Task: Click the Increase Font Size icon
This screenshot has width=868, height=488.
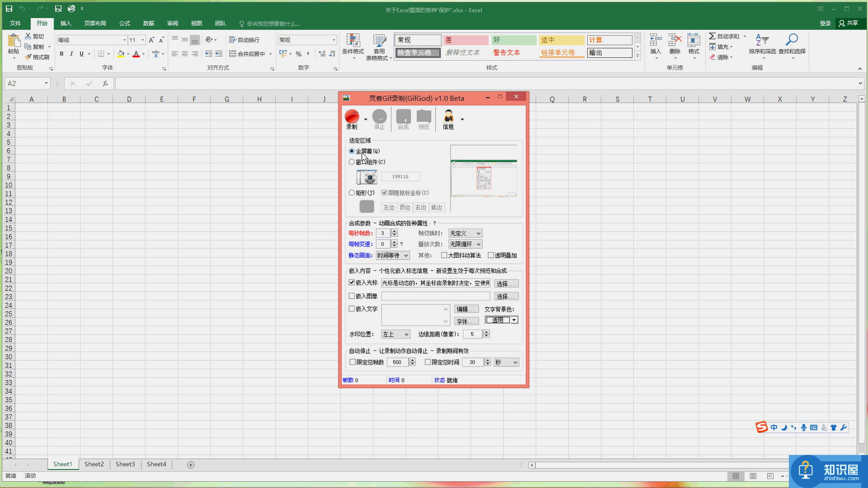Action: (x=151, y=40)
